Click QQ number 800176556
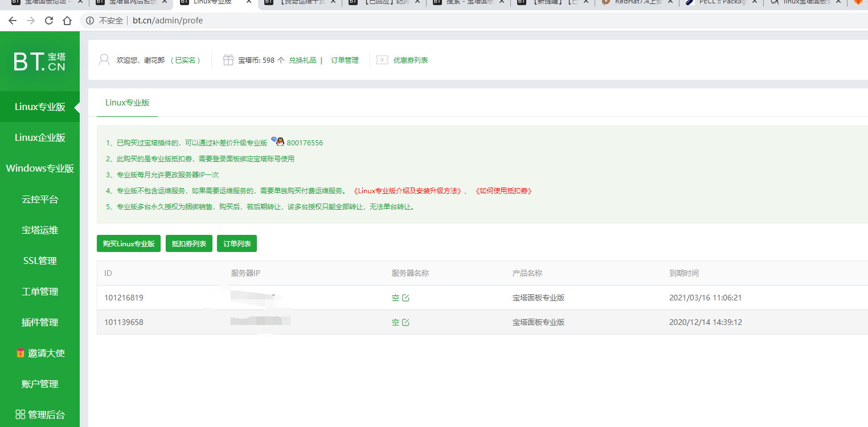868x427 pixels. (305, 143)
